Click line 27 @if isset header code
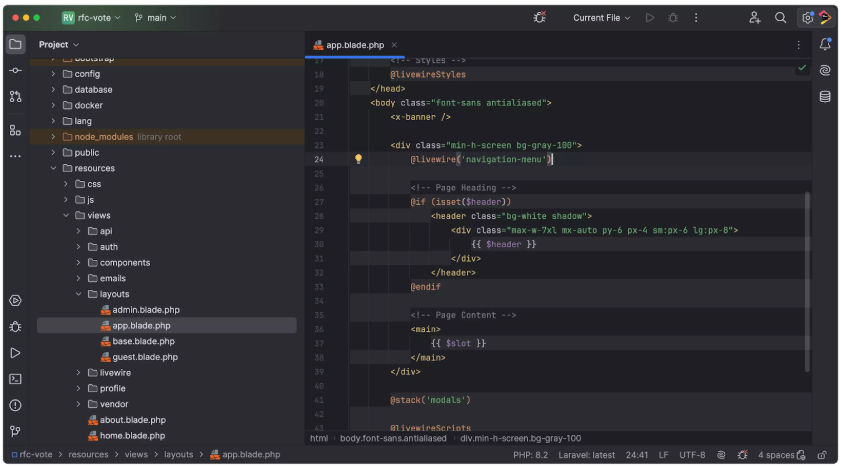 pos(460,202)
